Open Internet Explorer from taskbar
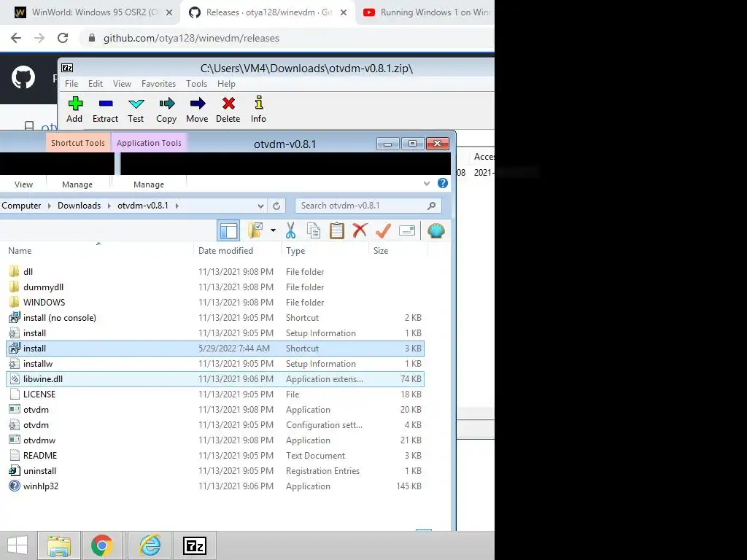The width and height of the screenshot is (747, 560). click(x=150, y=545)
